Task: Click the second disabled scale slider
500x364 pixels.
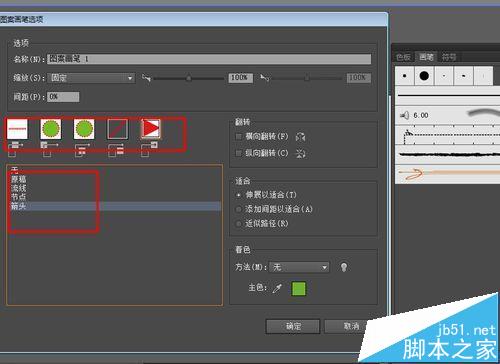Action: 307,78
